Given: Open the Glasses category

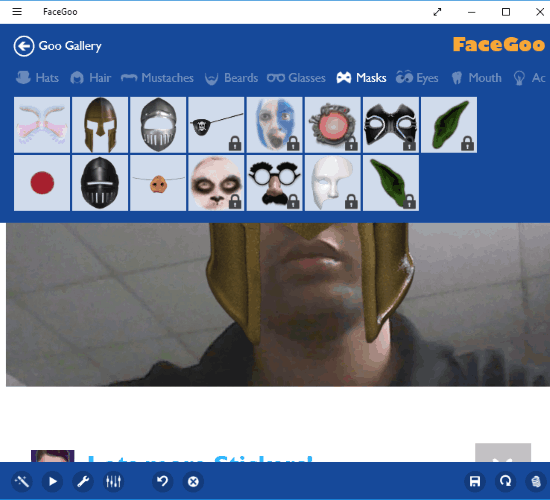Looking at the screenshot, I should click(x=296, y=78).
